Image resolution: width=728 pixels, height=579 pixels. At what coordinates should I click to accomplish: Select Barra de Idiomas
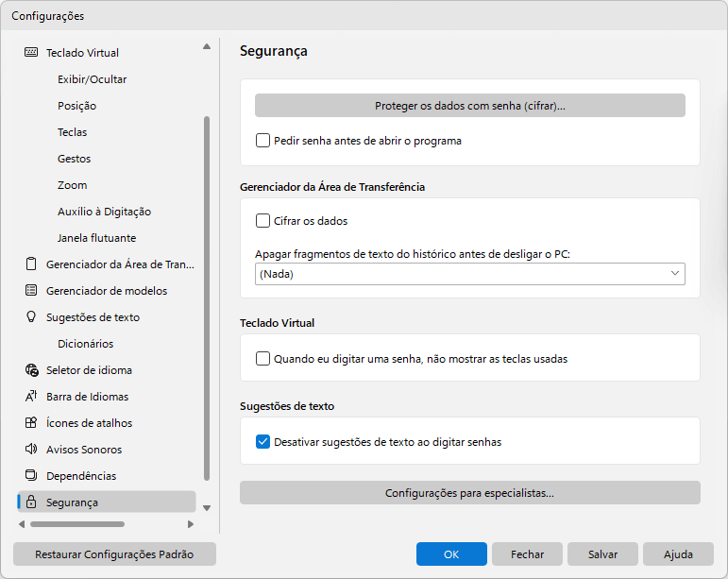coord(87,397)
